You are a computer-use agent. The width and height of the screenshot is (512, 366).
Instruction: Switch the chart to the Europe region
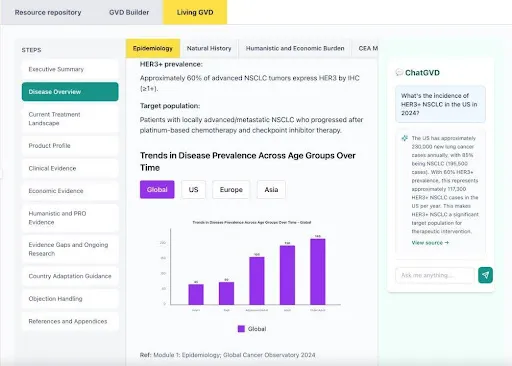(231, 189)
